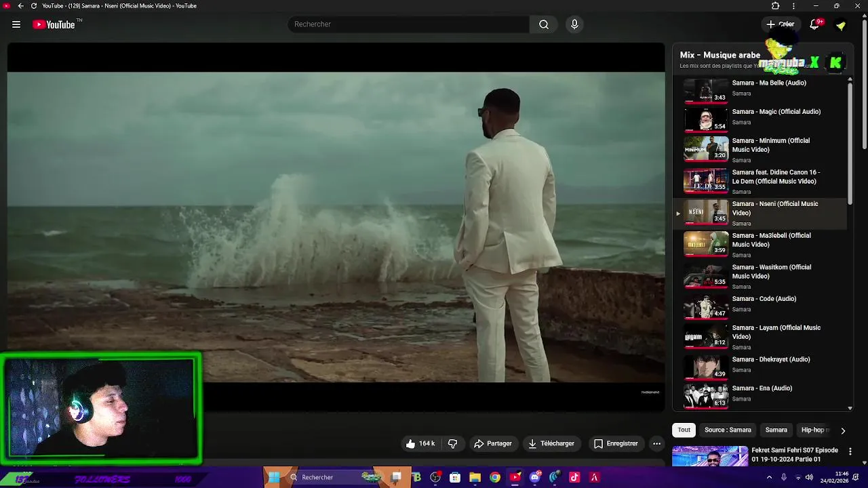
Task: Select the Samara filter chip
Action: coord(776,430)
